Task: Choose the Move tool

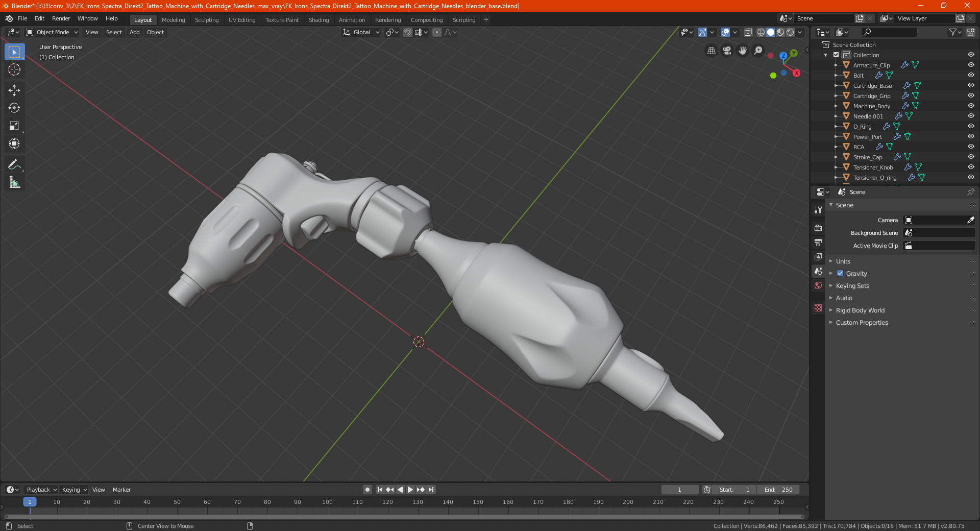Action: (x=14, y=90)
